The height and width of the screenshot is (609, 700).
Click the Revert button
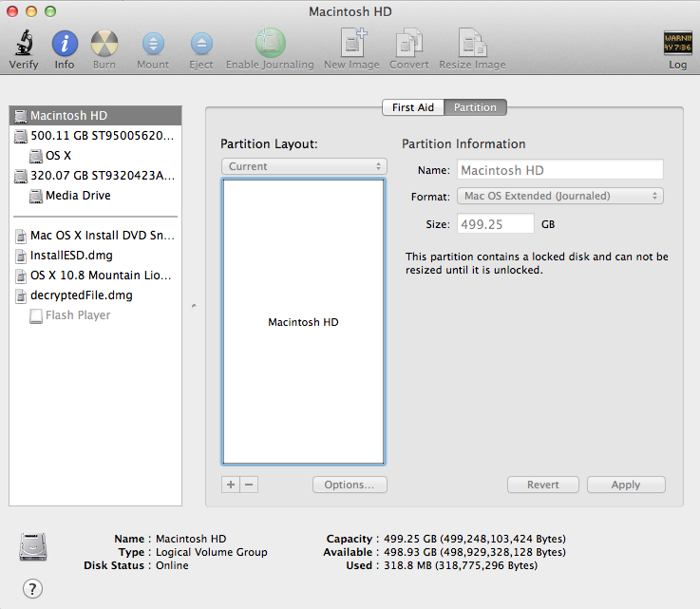543,485
